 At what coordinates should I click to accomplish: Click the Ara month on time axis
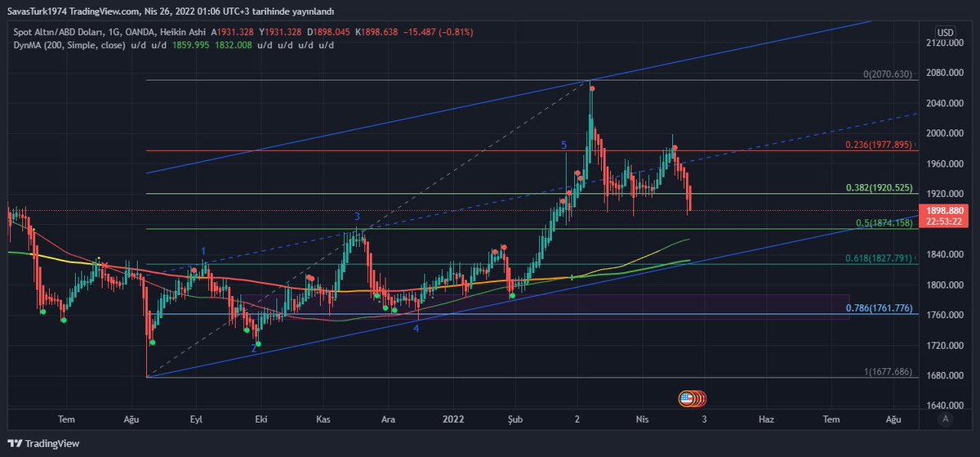coord(389,419)
